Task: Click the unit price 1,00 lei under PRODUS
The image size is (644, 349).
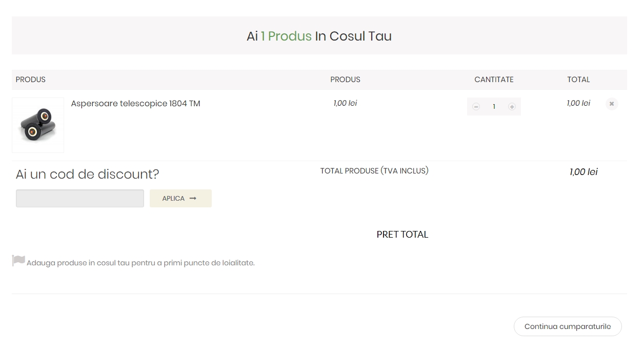Action: [x=345, y=103]
